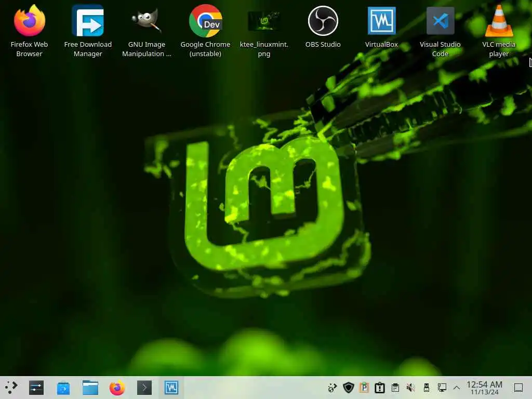Open System Settings from the taskbar
The height and width of the screenshot is (399, 532).
pos(36,388)
